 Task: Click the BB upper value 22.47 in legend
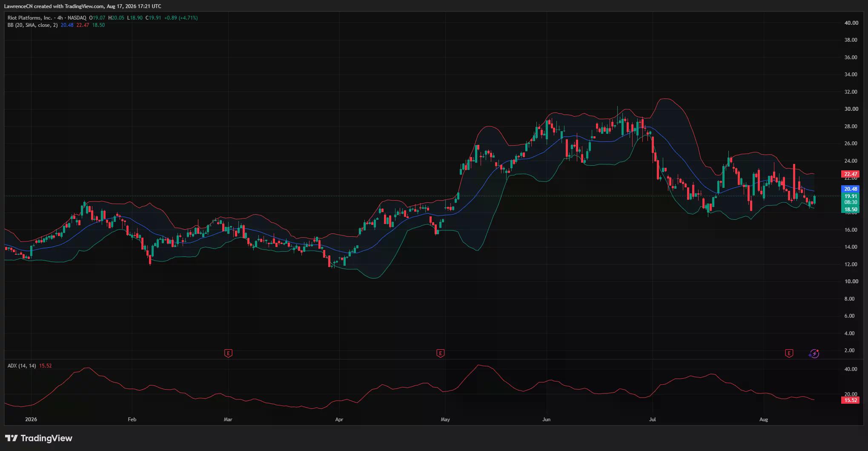(x=83, y=25)
